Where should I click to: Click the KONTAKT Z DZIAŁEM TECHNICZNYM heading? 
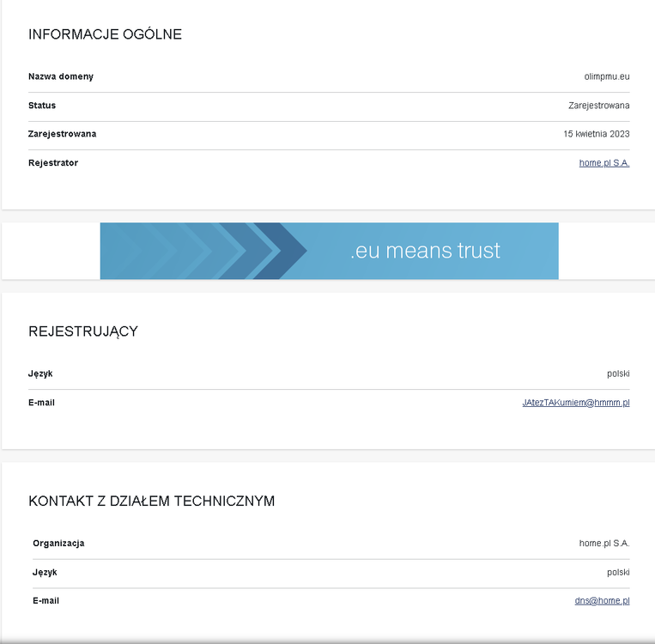(x=152, y=501)
